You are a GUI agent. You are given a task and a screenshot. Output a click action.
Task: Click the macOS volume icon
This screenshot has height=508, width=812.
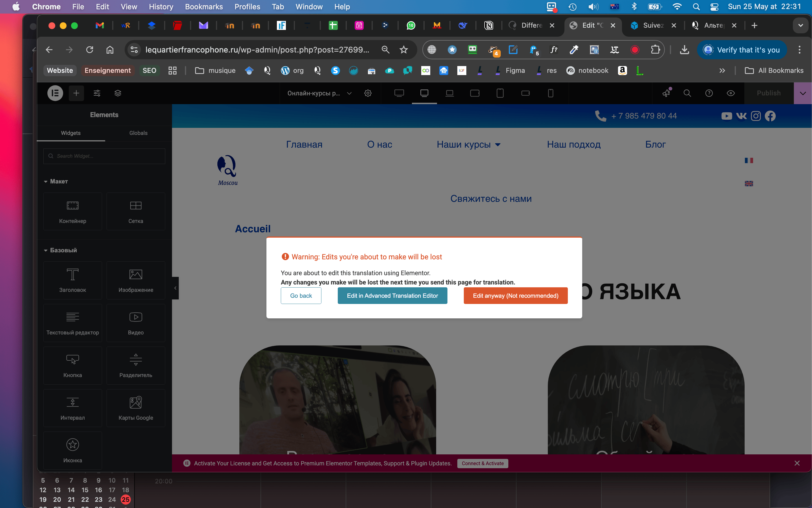[x=593, y=7]
